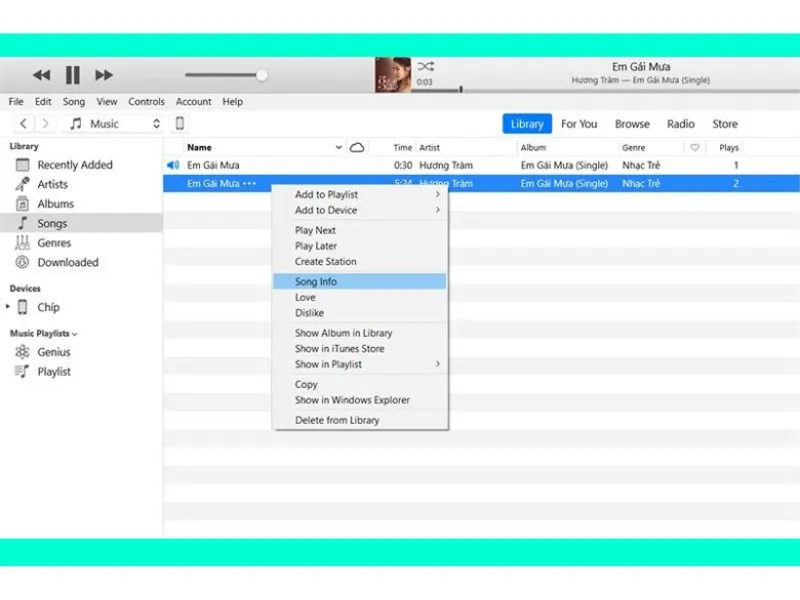Open the Account menu
The image size is (800, 600).
click(193, 102)
